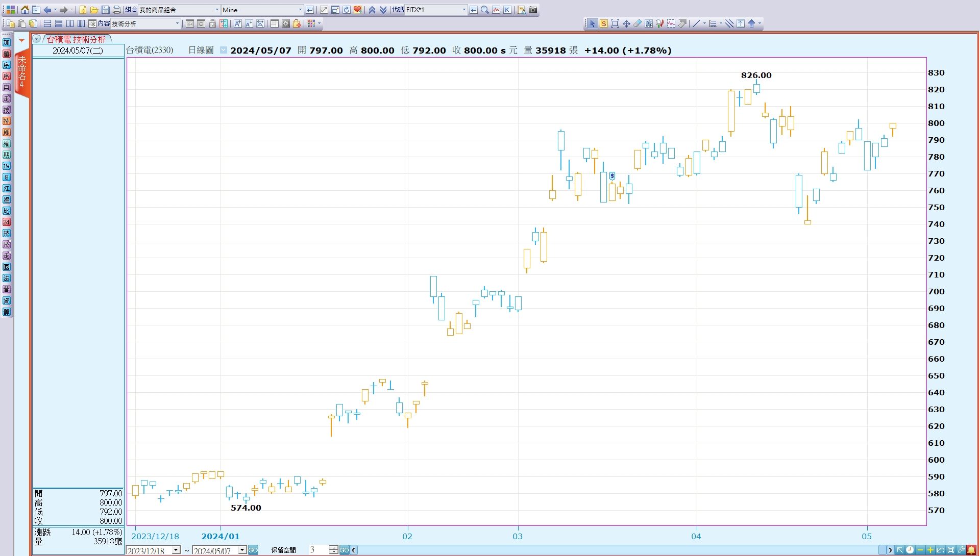Viewport: 980px width, 556px height.
Task: Click the printer icon
Action: (117, 10)
